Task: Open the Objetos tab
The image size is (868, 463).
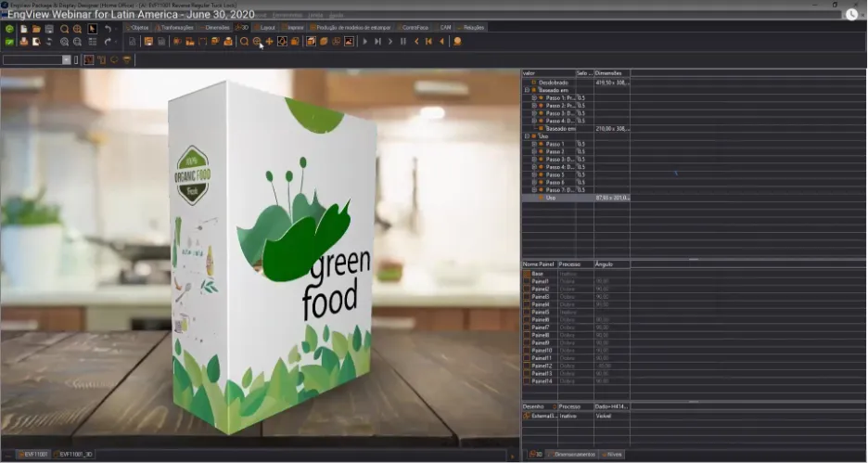Action: tap(137, 27)
